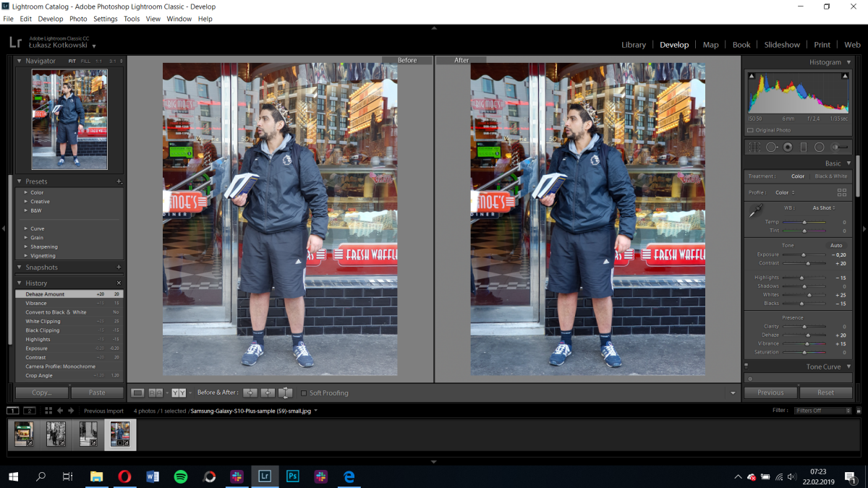
Task: Toggle shadow clipping indicator in histogram
Action: coord(752,76)
